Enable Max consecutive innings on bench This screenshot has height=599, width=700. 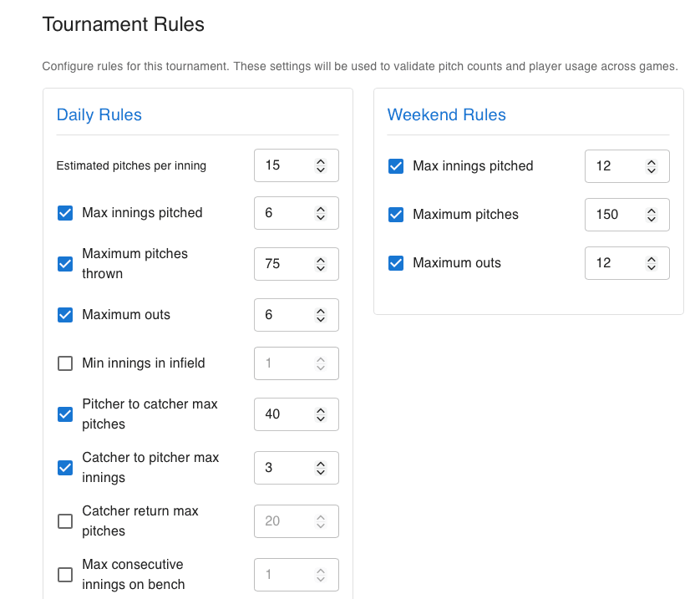click(x=65, y=574)
